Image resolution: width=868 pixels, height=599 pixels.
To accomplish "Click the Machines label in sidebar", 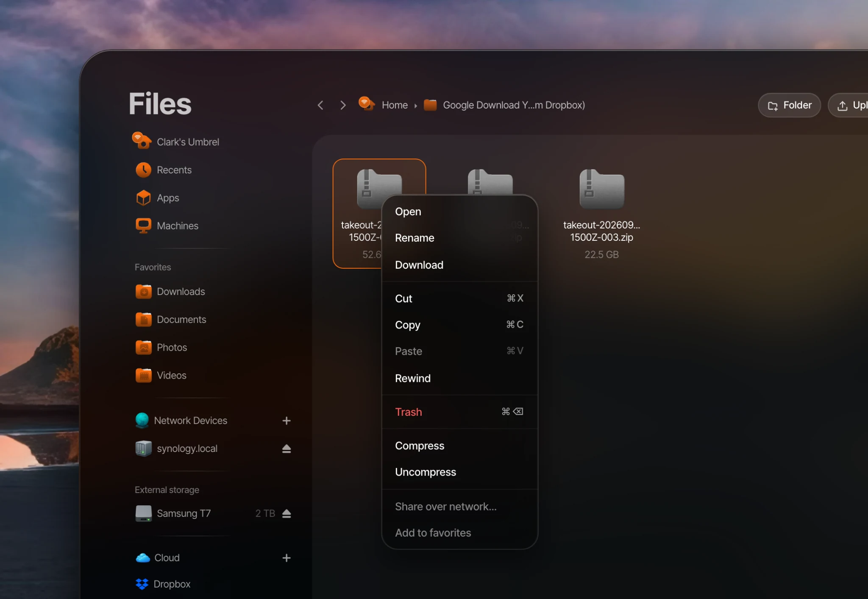I will [178, 226].
